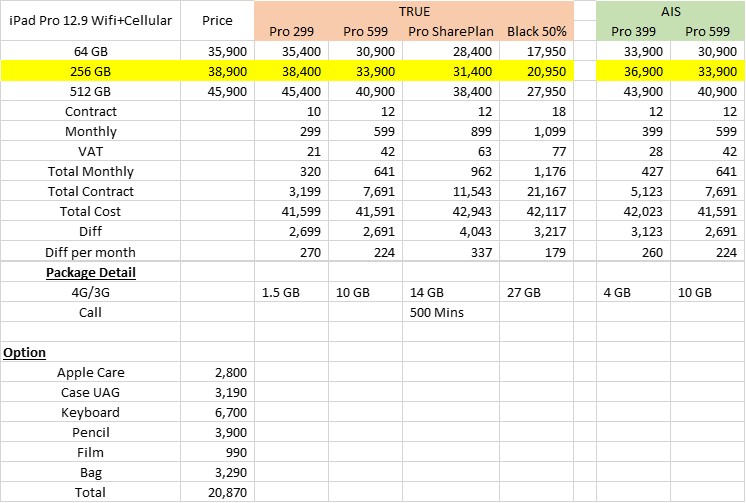
Task: Select Film price '990'
Action: click(217, 452)
